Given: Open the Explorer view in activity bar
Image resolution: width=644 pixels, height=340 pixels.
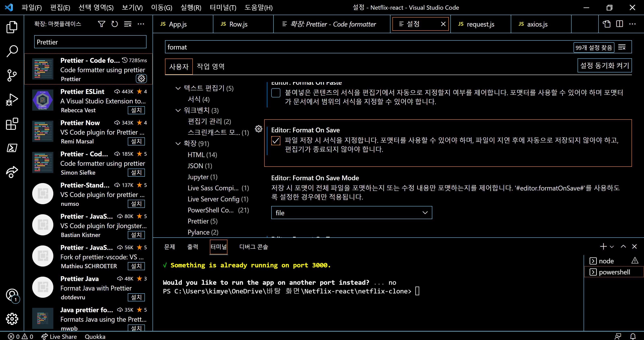Looking at the screenshot, I should [x=12, y=27].
